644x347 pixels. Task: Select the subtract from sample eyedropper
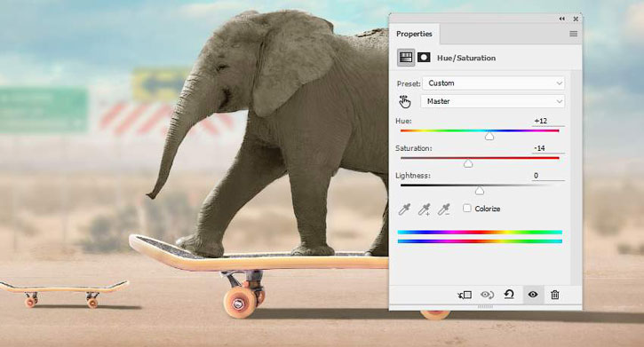444,209
